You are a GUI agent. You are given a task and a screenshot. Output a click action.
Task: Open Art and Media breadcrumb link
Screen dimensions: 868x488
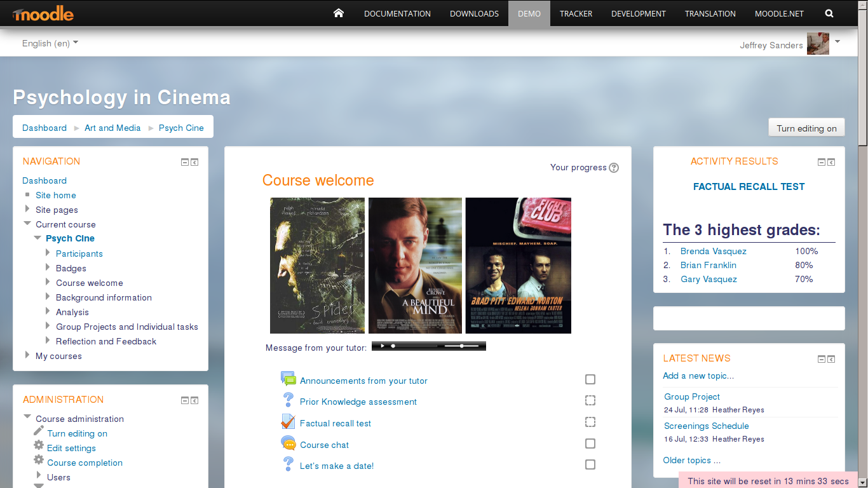112,128
